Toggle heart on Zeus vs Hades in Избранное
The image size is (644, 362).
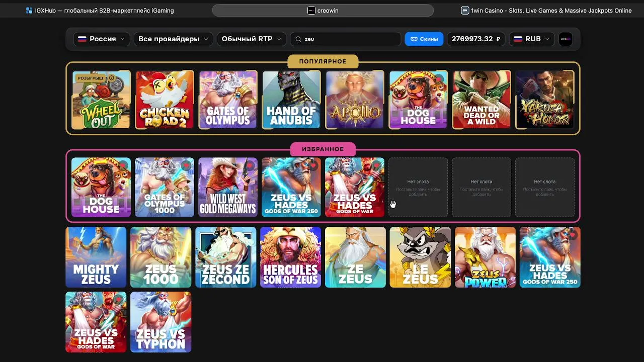[x=377, y=165]
